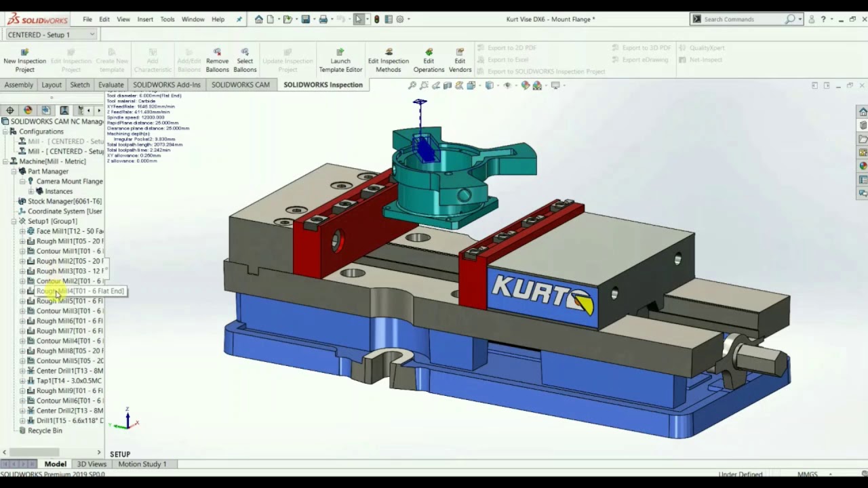868x488 pixels.
Task: Collapse the Setup1 [Group1] node
Action: pyautogui.click(x=14, y=221)
